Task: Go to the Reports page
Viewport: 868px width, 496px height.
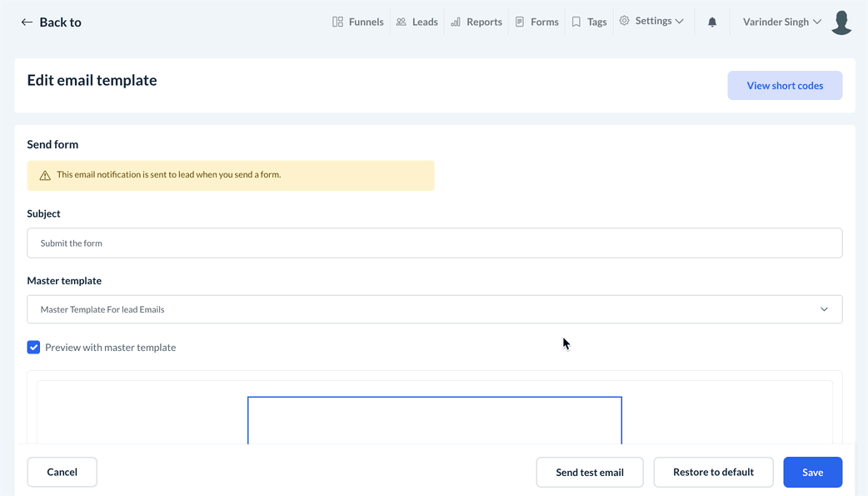Action: pos(484,22)
